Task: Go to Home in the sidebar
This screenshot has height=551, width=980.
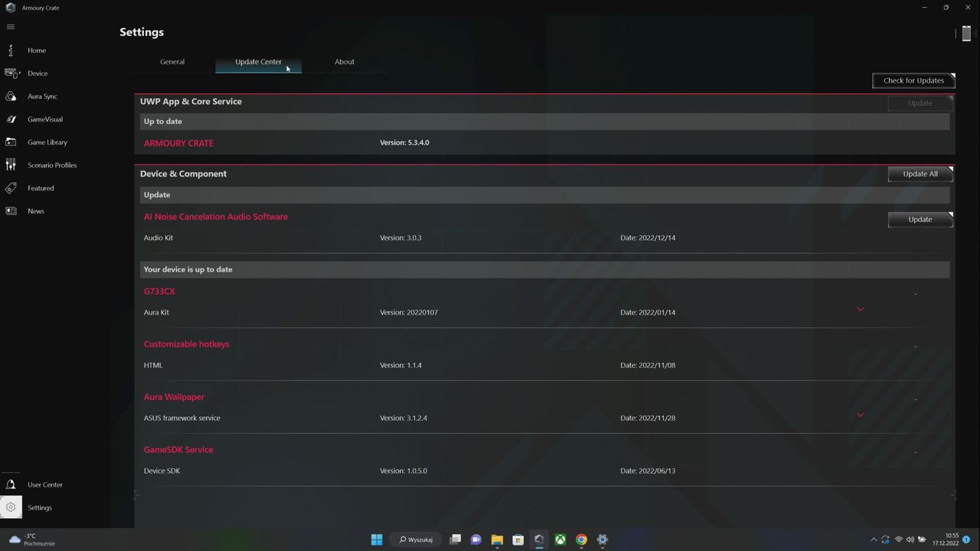Action: tap(36, 51)
